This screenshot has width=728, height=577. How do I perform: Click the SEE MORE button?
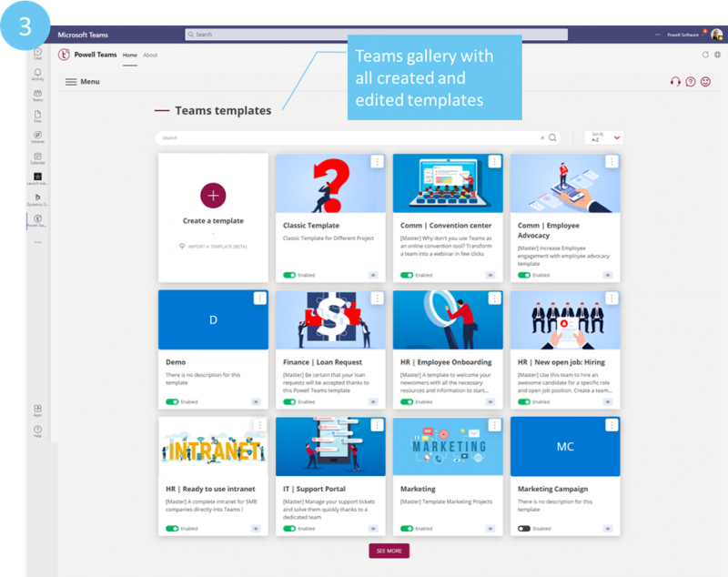(x=389, y=551)
